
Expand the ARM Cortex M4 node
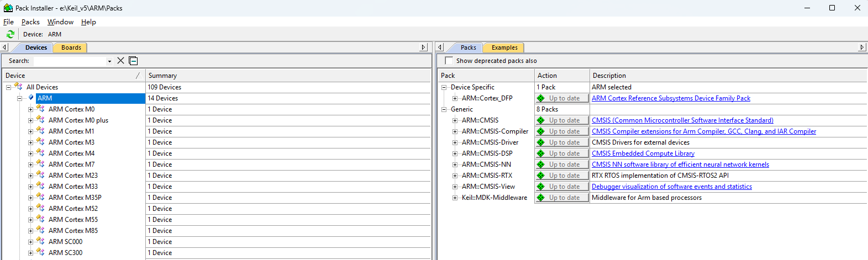pos(31,153)
